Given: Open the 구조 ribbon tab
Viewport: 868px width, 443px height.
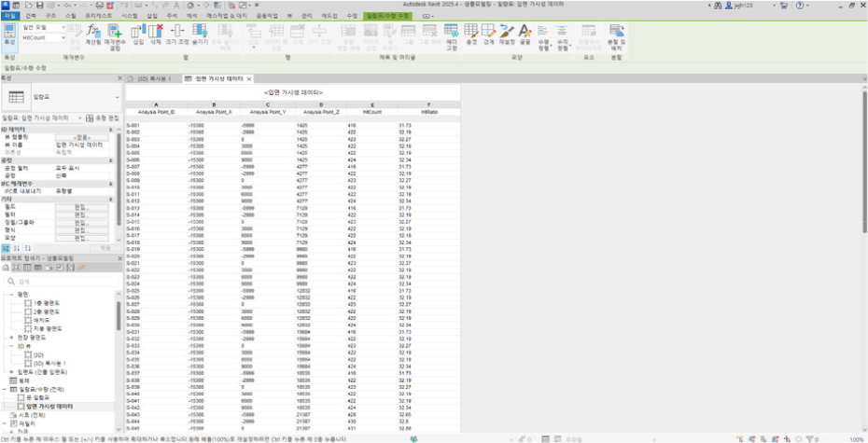Looking at the screenshot, I should 51,16.
